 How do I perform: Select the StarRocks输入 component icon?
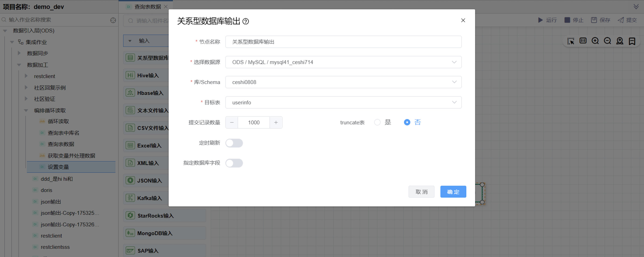(130, 215)
